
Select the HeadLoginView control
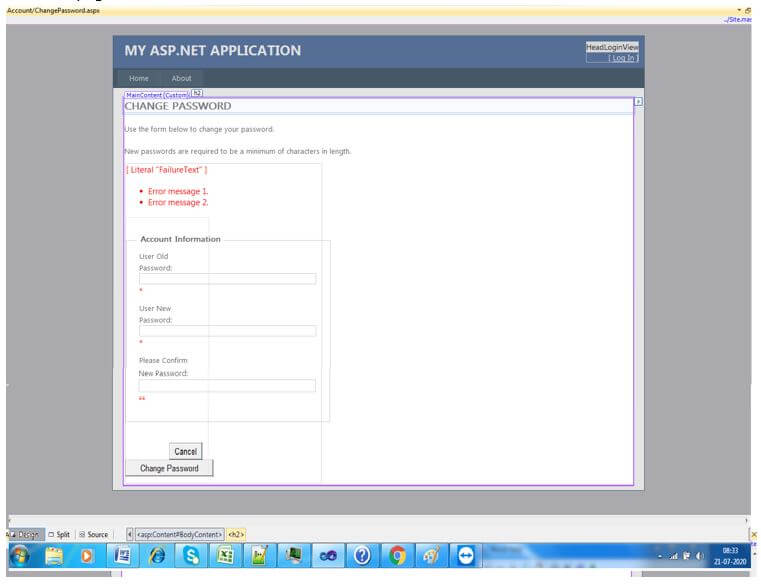click(x=612, y=47)
